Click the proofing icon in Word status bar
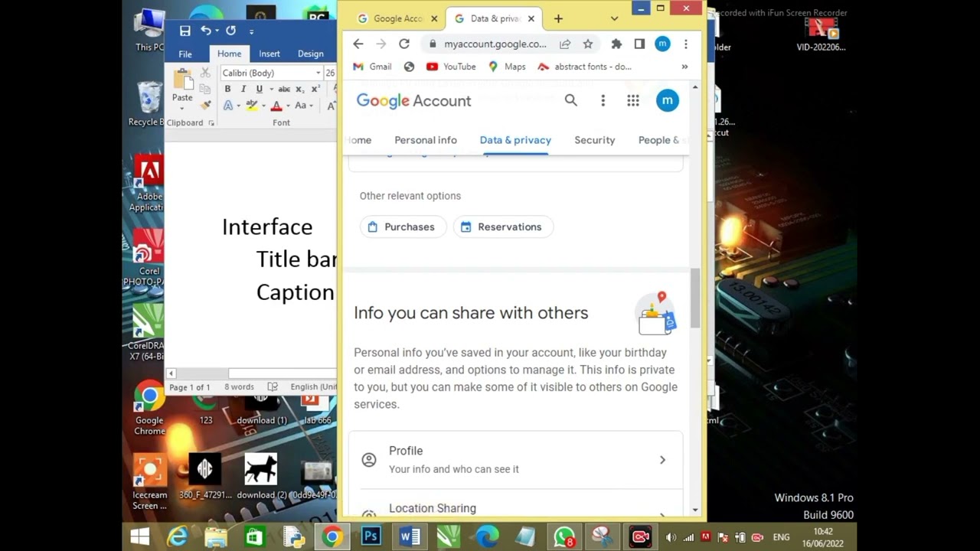The width and height of the screenshot is (980, 551). 273,387
